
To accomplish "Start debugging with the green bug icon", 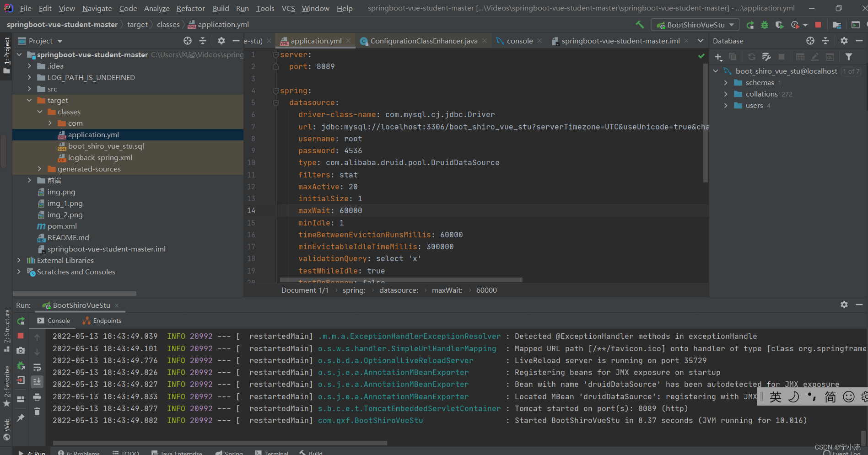I will 765,25.
